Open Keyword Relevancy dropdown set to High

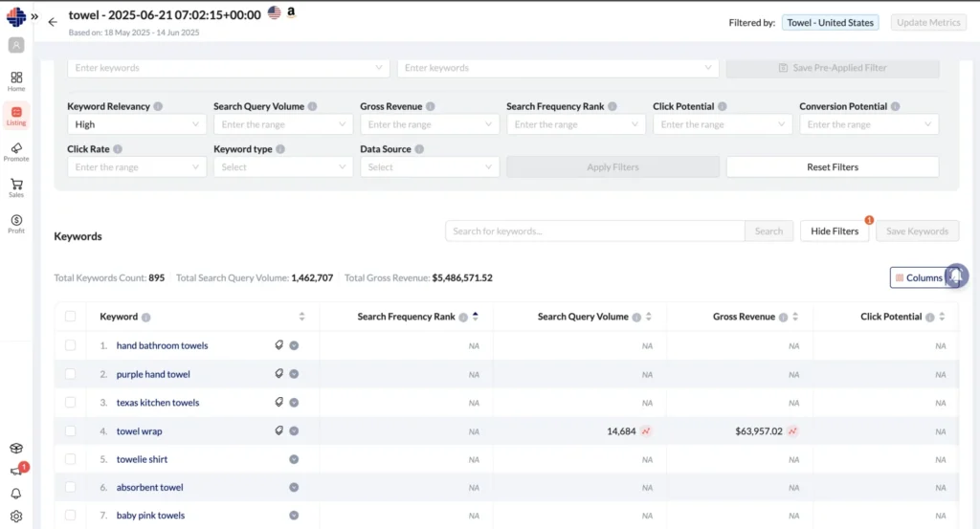click(x=137, y=124)
